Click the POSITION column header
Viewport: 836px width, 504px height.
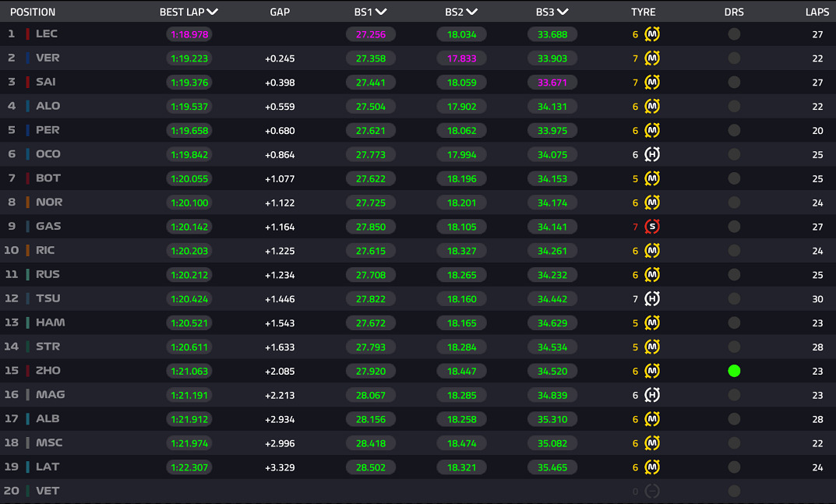pyautogui.click(x=33, y=12)
